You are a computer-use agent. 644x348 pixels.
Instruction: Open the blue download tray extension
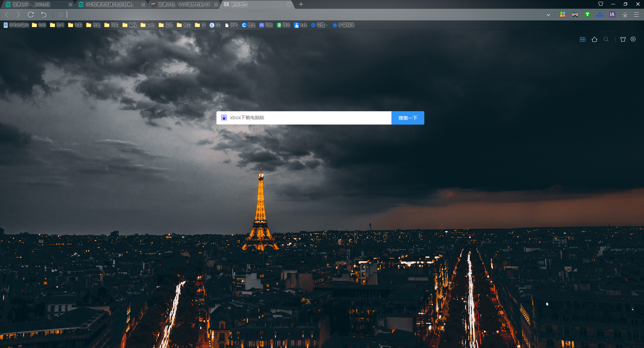point(600,14)
